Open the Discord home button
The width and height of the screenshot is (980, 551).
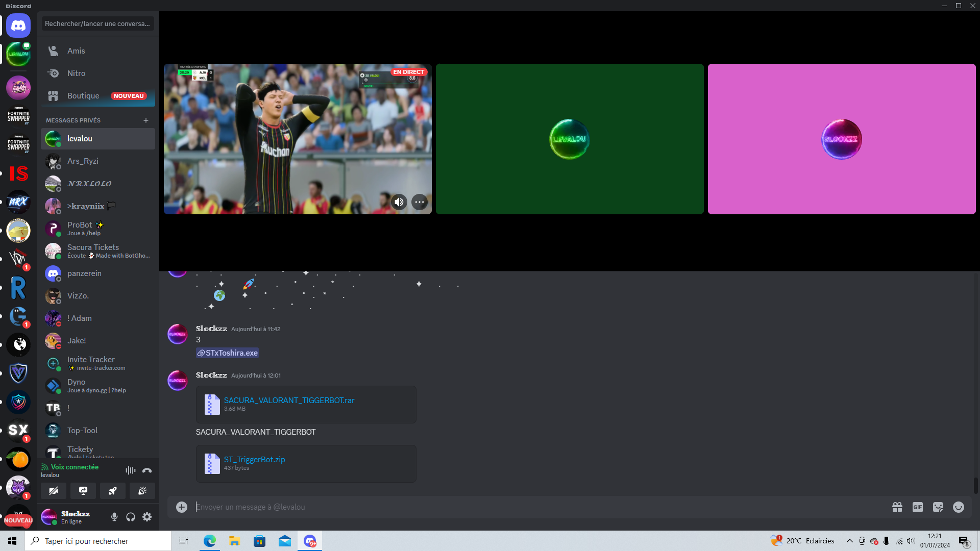(x=18, y=26)
